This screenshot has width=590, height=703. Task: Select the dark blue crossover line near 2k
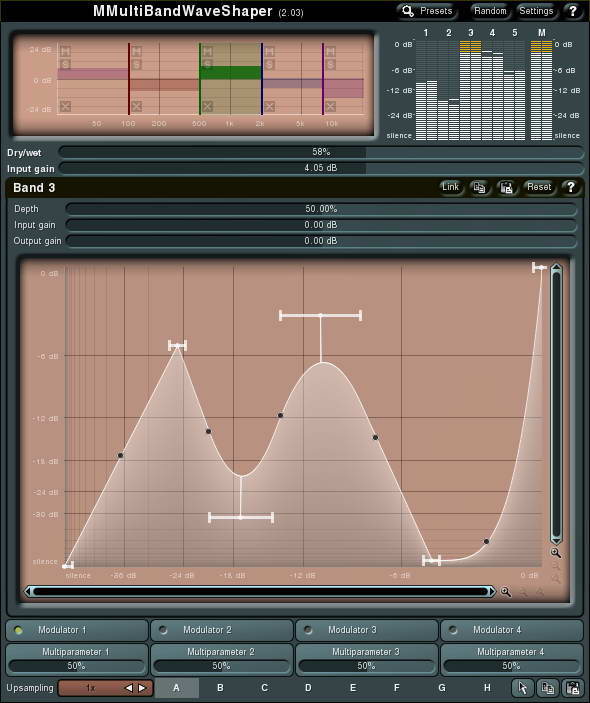pyautogui.click(x=262, y=79)
